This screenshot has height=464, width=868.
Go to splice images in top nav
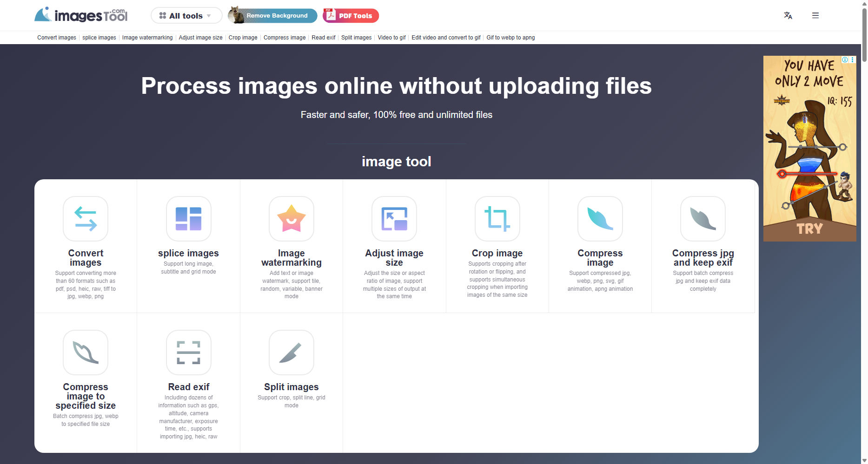pos(99,38)
